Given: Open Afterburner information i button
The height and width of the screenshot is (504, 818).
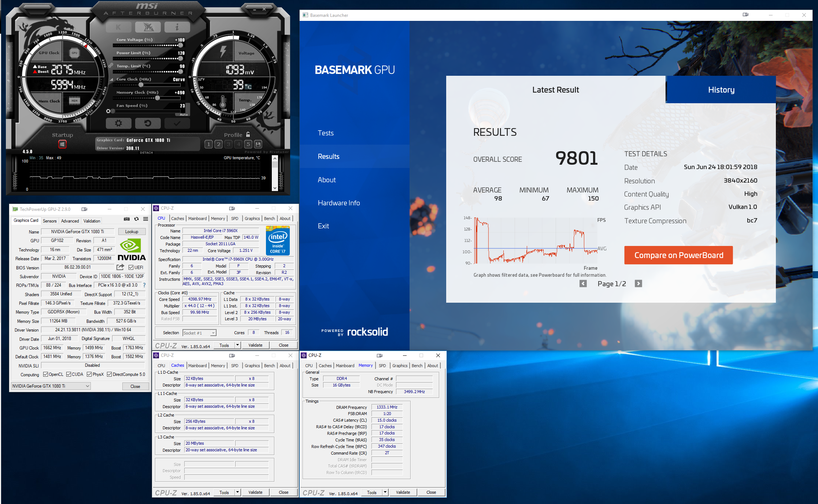Looking at the screenshot, I should 177,27.
